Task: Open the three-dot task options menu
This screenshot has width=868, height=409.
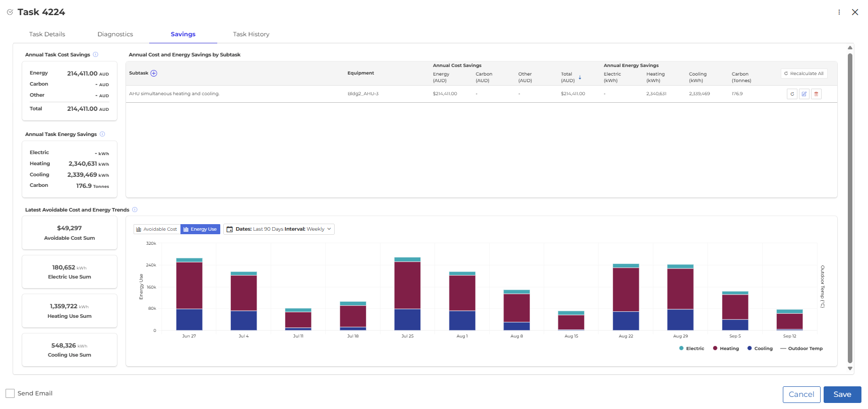Action: pyautogui.click(x=839, y=12)
